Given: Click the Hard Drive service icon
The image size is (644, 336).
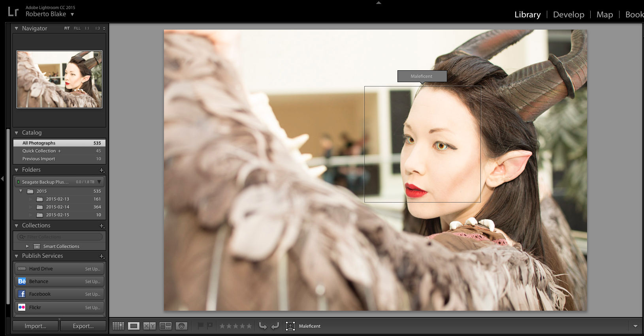Looking at the screenshot, I should pyautogui.click(x=22, y=269).
